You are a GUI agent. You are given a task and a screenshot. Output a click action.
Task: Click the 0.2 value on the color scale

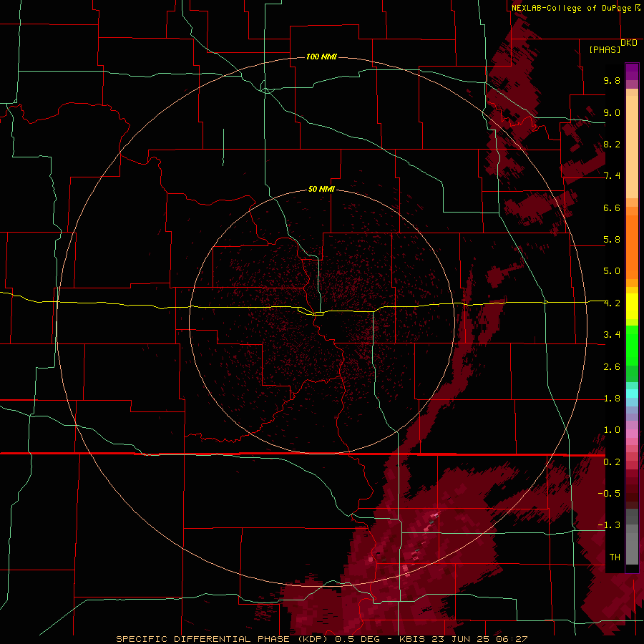612,462
